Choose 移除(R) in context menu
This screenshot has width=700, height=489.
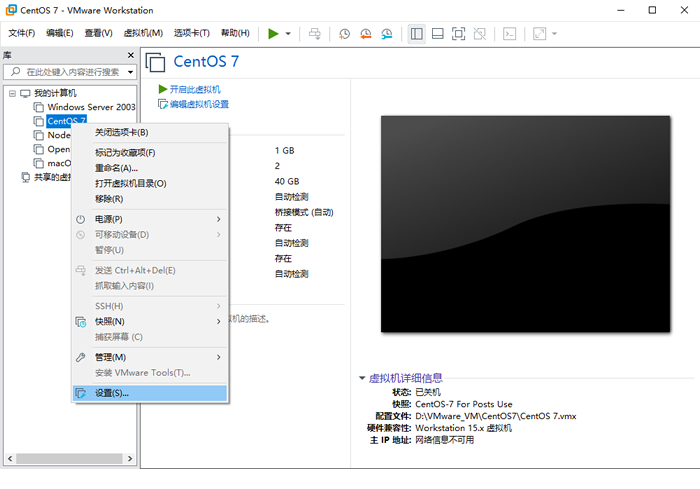pyautogui.click(x=150, y=199)
